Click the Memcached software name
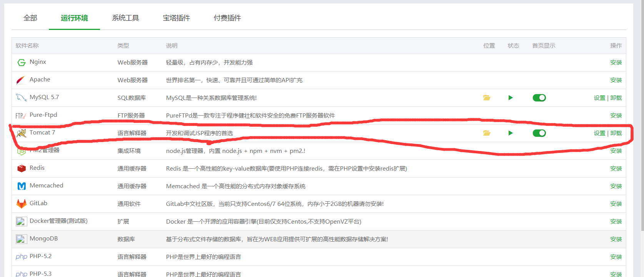The image size is (644, 277). click(46, 186)
